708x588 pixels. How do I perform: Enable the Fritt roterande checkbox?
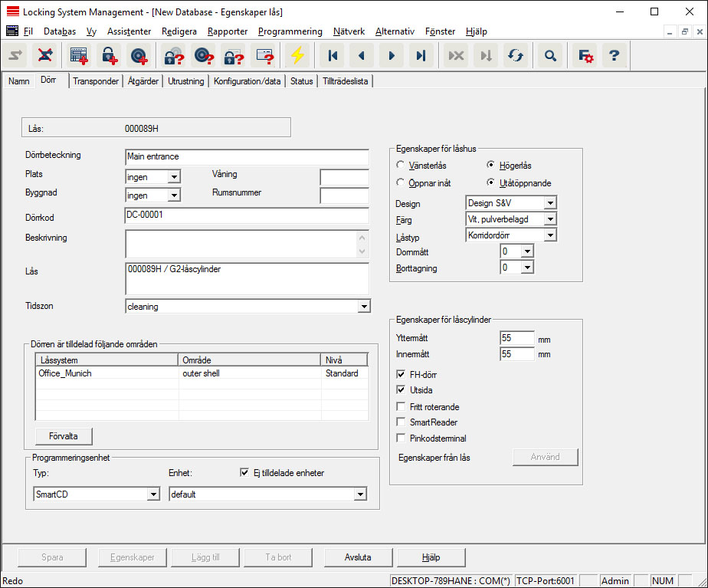coord(402,406)
